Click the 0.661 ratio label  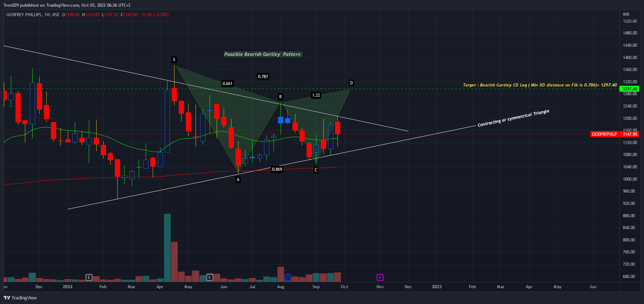(x=228, y=84)
